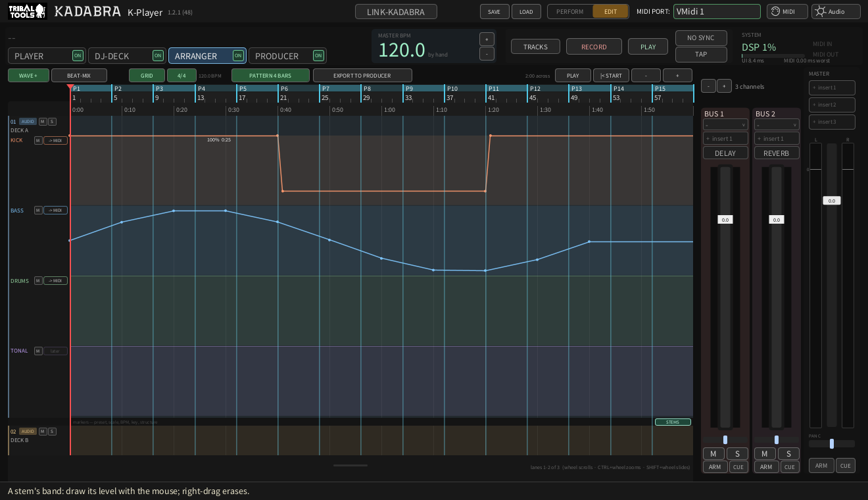
Task: Open the BUS 1 routing dropdown
Action: 726,125
